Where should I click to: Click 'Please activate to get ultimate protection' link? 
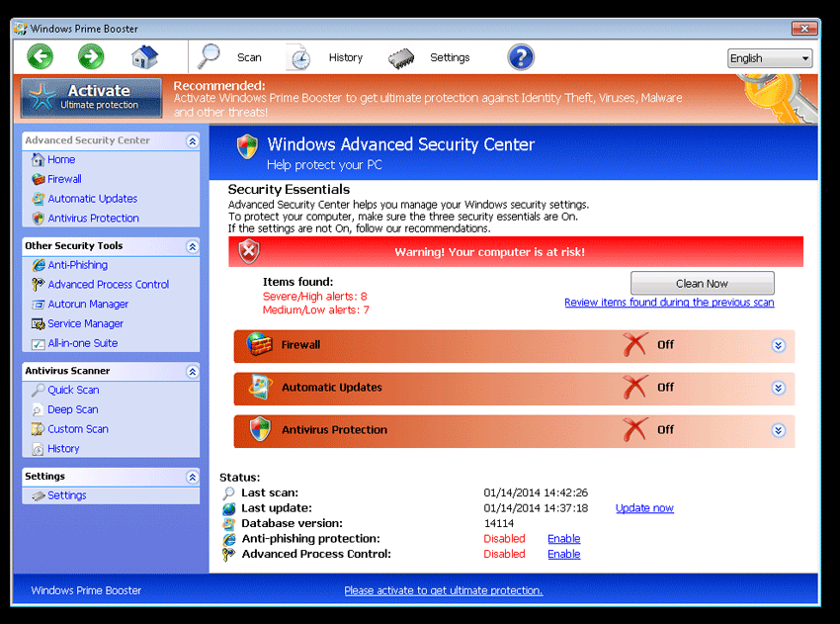pos(443,590)
